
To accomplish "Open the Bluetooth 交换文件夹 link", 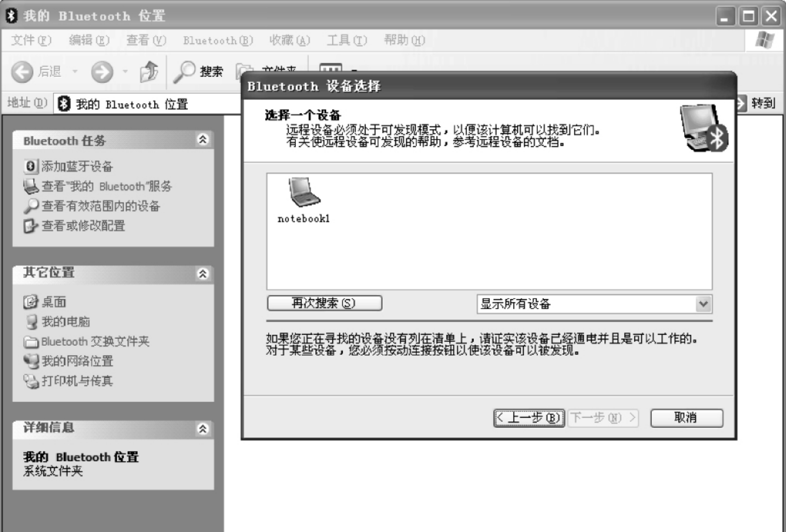I will click(x=95, y=342).
